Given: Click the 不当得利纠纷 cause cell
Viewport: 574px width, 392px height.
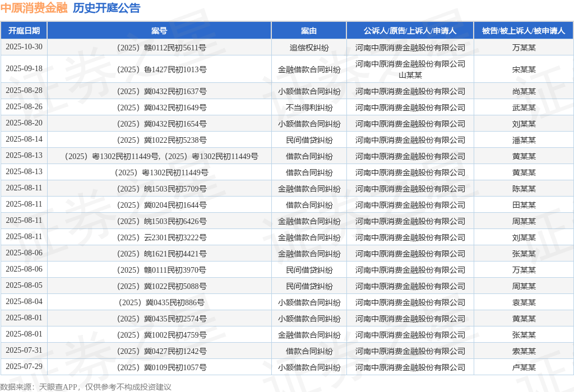Looking at the screenshot, I should point(309,108).
